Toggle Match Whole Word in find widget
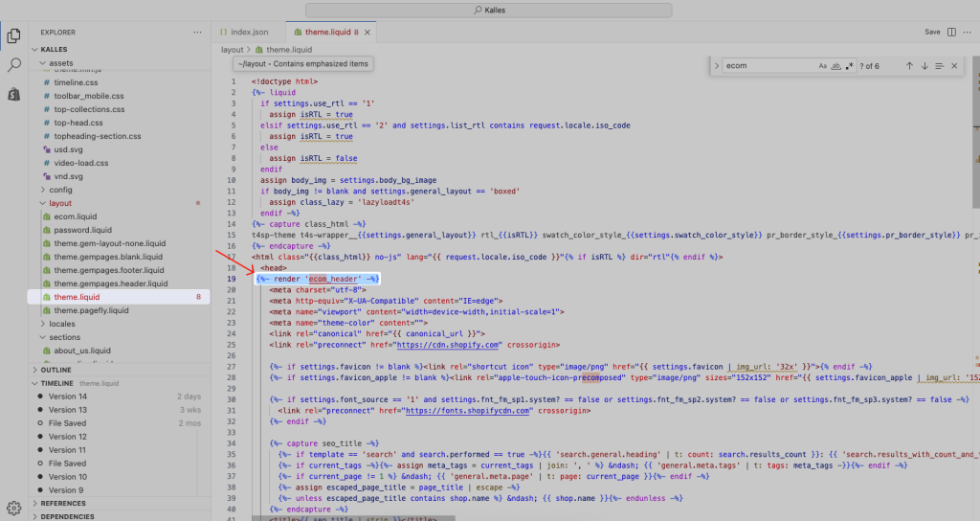The image size is (980, 521). point(835,66)
